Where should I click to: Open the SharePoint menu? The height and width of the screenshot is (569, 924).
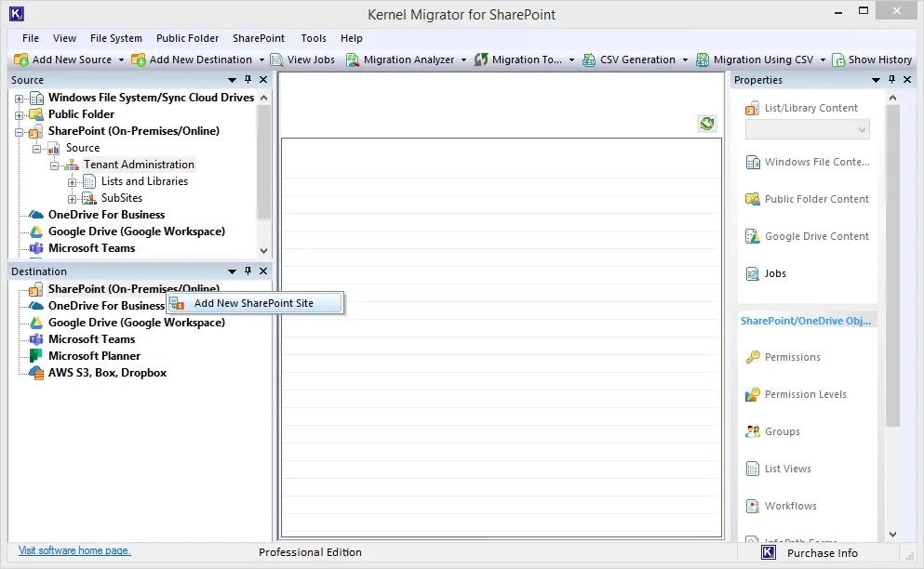pyautogui.click(x=259, y=38)
